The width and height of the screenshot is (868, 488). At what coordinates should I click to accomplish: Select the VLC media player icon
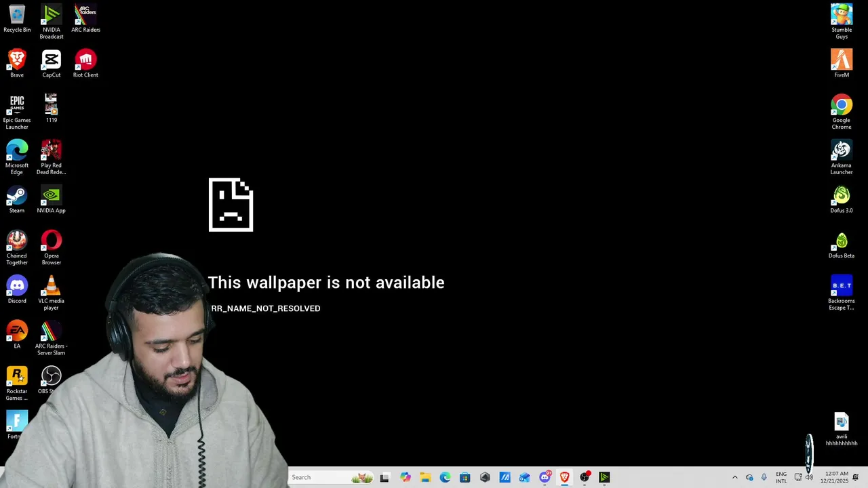(51, 293)
